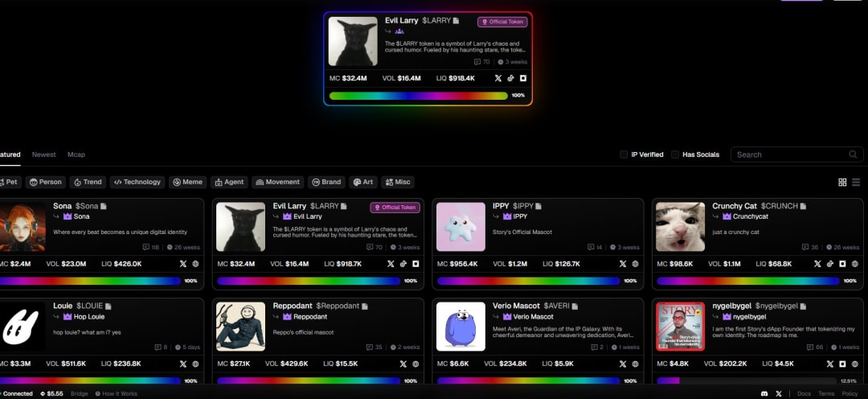Open Verio Mascot blue character thumbnail
Image resolution: width=868 pixels, height=399 pixels.
tap(461, 327)
